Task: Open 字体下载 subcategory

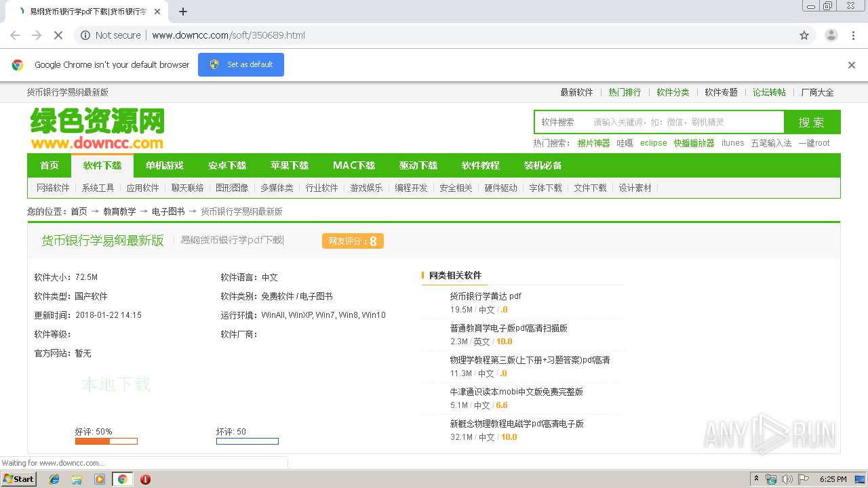Action: click(x=545, y=188)
